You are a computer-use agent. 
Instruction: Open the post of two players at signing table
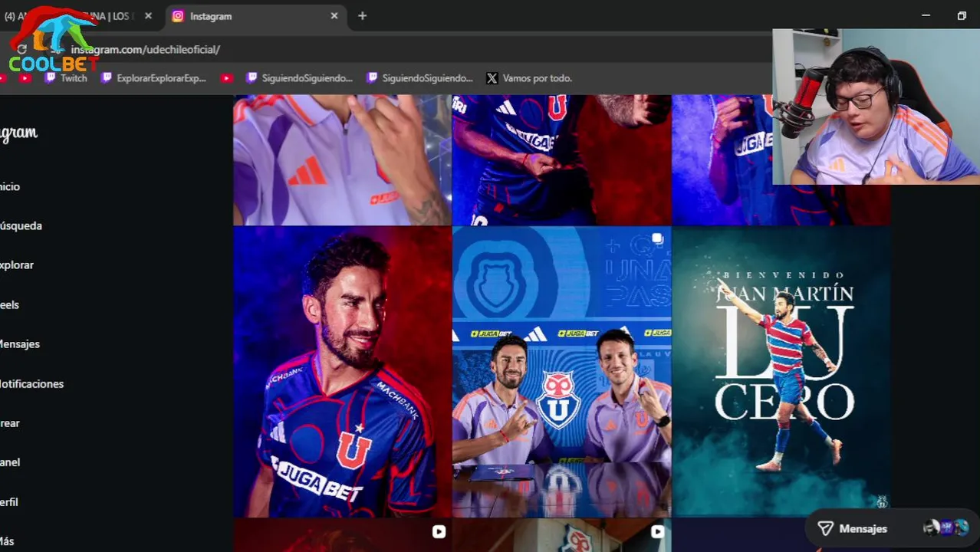point(561,372)
